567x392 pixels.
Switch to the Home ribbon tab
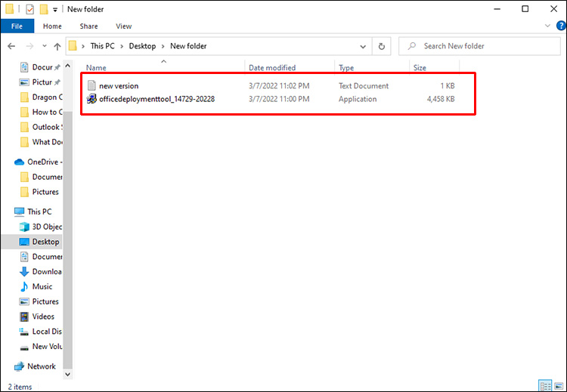pyautogui.click(x=52, y=26)
